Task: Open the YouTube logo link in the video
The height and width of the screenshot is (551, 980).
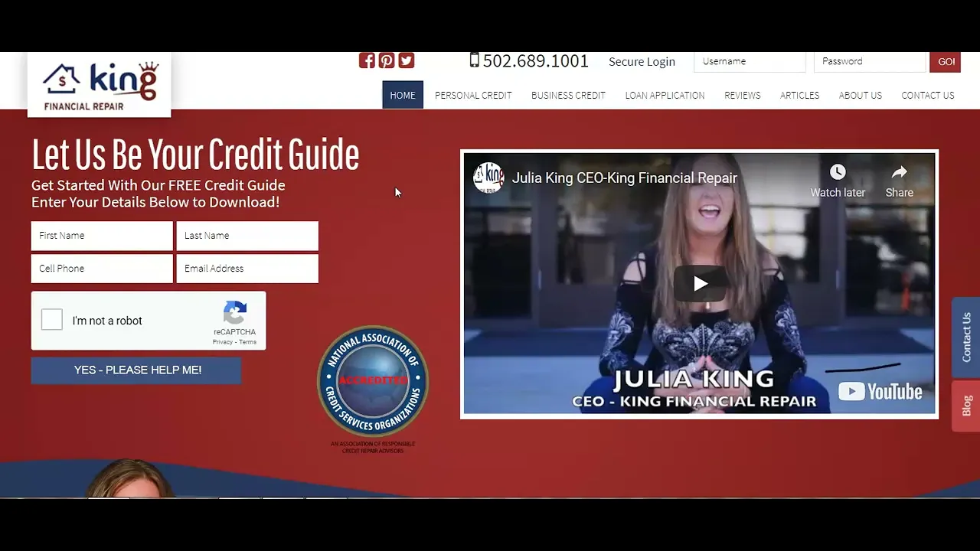Action: [x=880, y=392]
